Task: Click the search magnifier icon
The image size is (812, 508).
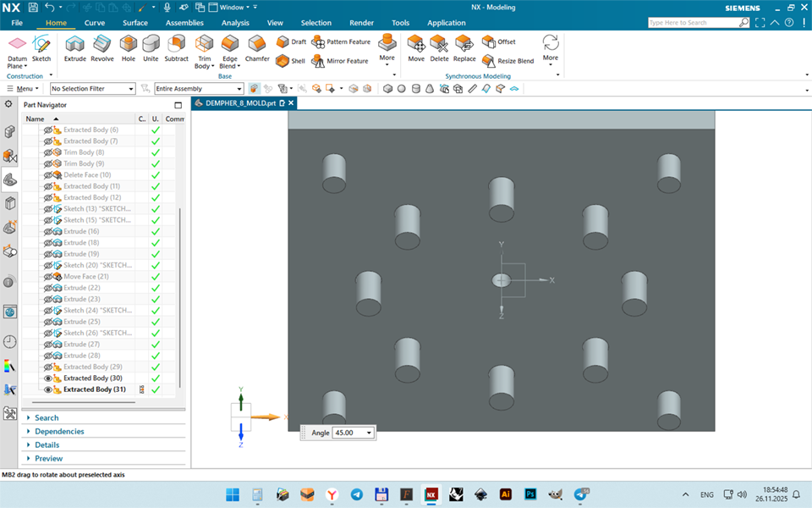Action: [743, 22]
